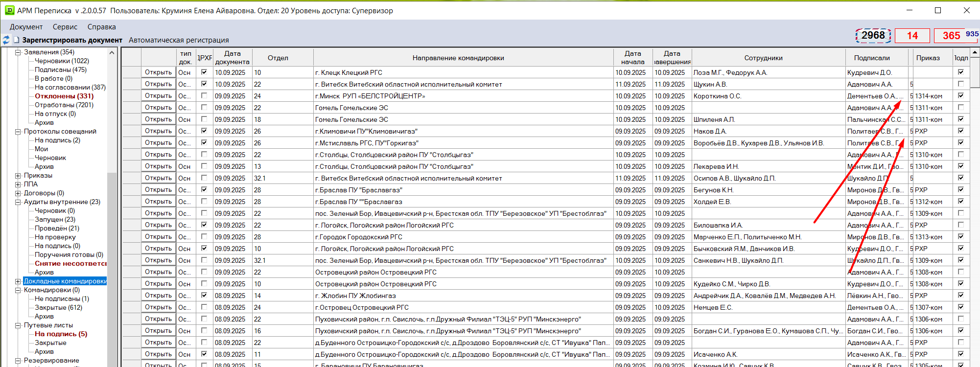Open the Документ menu
Image resolution: width=980 pixels, height=367 pixels.
pyautogui.click(x=26, y=27)
